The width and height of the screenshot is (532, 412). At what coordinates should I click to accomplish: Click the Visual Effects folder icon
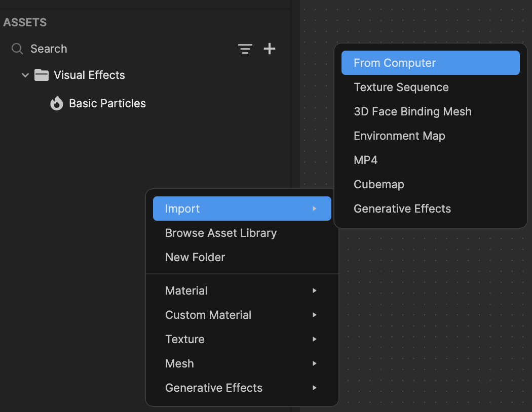[x=41, y=75]
